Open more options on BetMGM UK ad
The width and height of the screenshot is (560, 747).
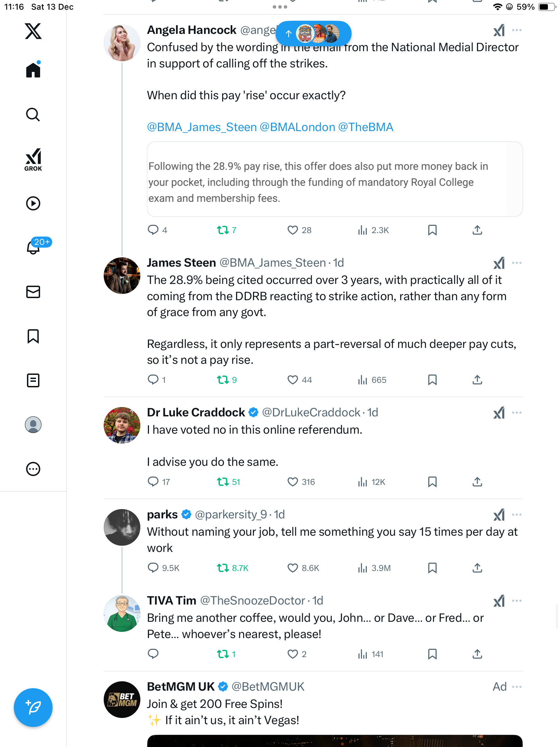pos(517,687)
